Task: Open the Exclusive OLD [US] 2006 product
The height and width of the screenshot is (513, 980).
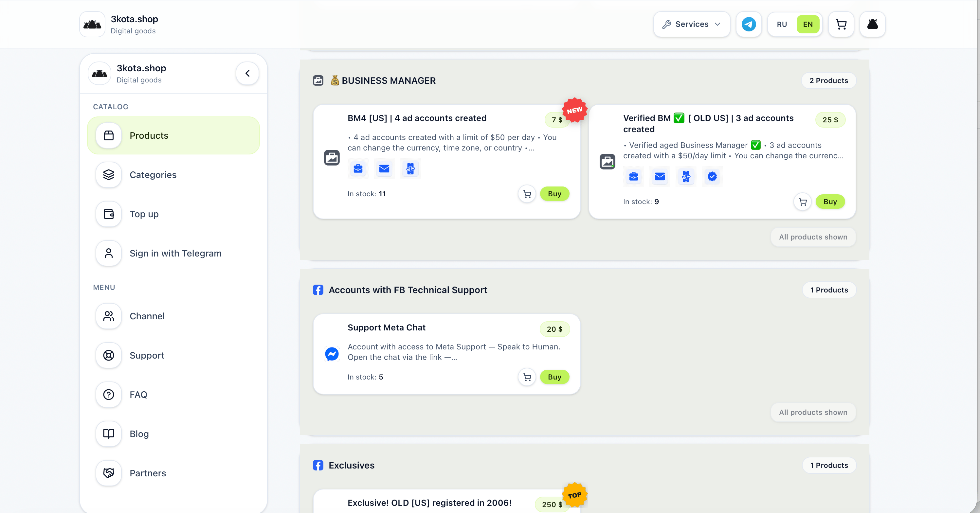Action: point(429,503)
